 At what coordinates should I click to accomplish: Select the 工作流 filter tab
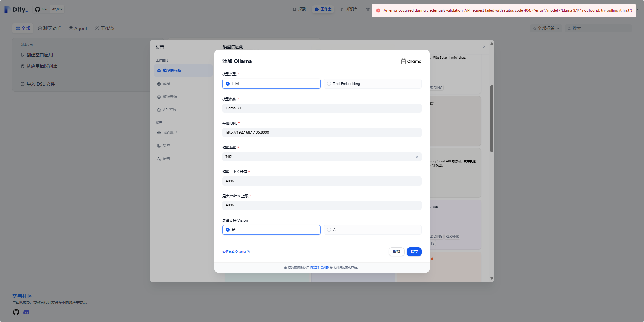click(104, 28)
